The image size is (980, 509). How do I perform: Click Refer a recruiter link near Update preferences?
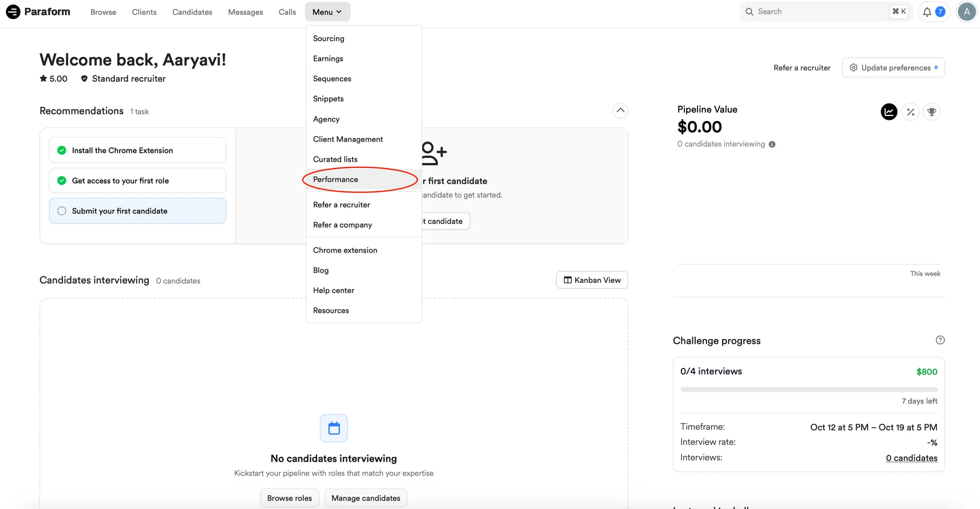tap(802, 68)
